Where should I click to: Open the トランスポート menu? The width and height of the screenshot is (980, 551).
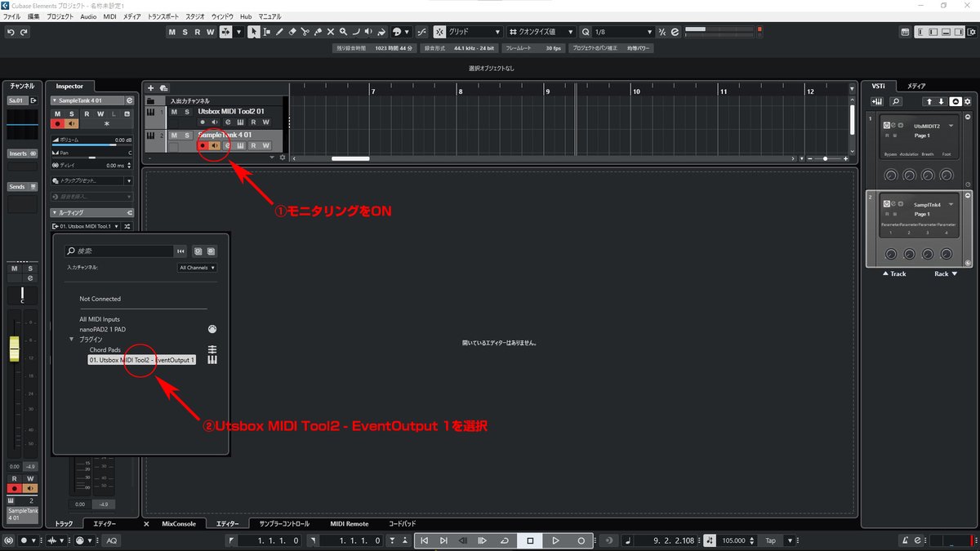[163, 16]
